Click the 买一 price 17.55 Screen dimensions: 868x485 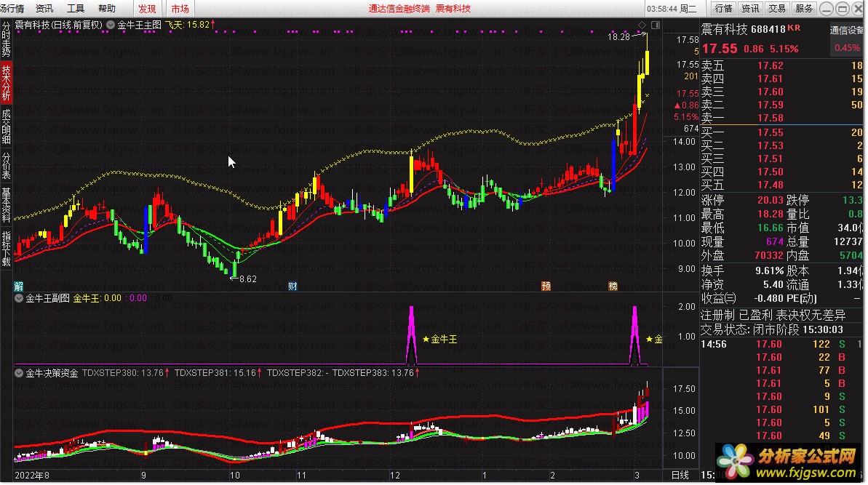770,133
